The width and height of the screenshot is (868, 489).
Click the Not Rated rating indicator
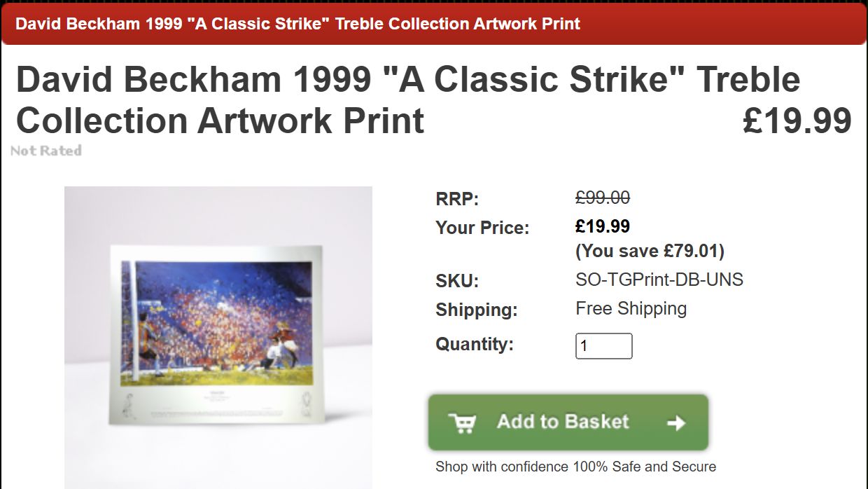pyautogui.click(x=46, y=151)
